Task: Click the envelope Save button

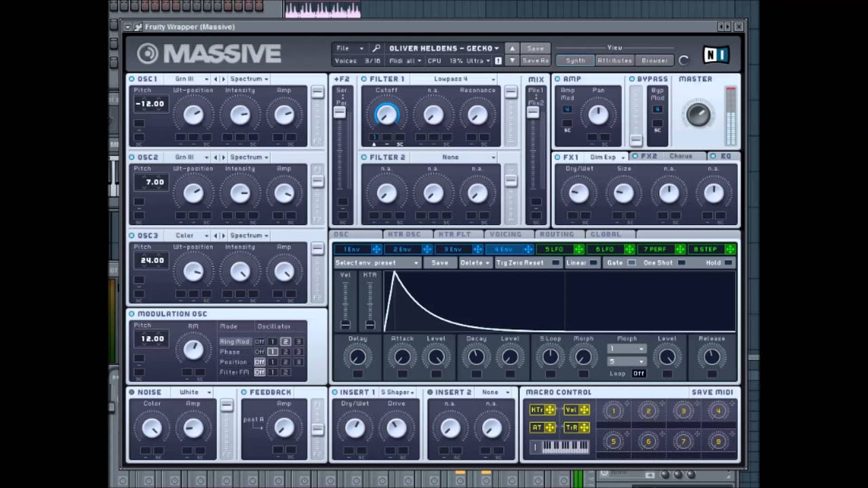Action: point(439,263)
